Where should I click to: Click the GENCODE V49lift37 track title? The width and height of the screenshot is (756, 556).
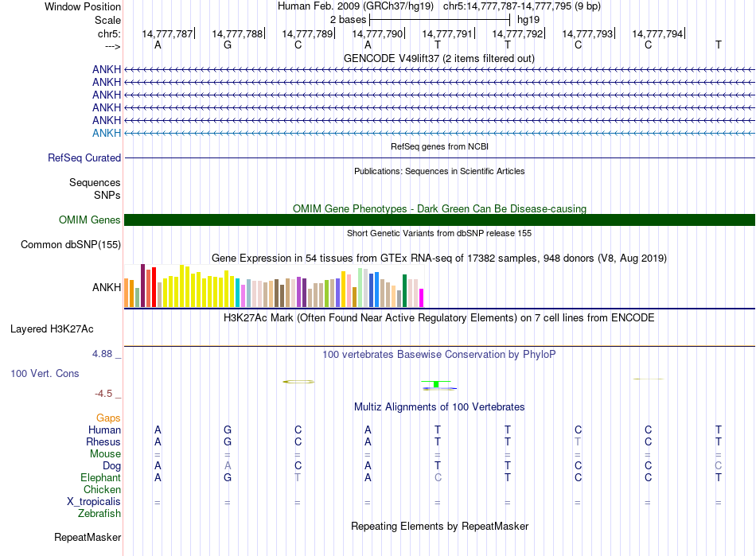(x=439, y=58)
